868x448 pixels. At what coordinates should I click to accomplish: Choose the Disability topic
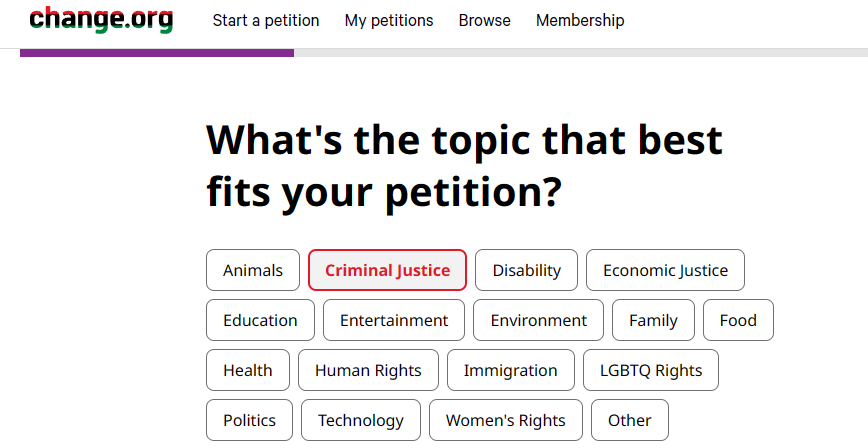527,270
